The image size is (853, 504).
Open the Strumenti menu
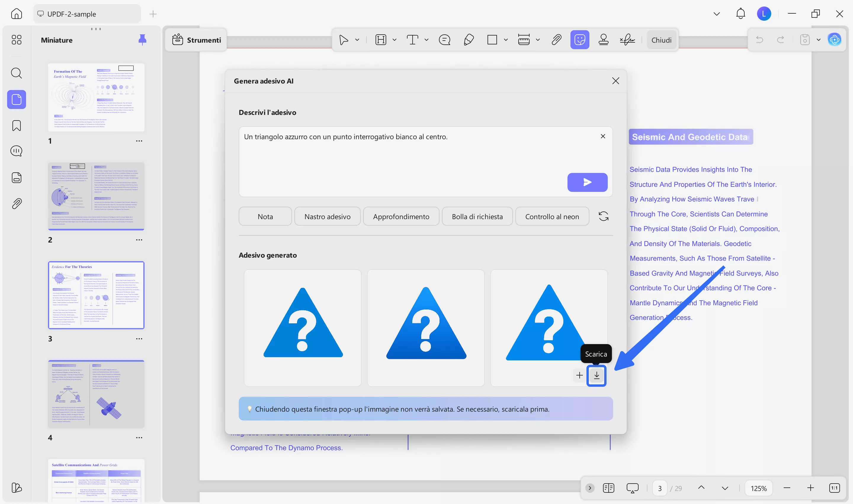[x=196, y=40]
